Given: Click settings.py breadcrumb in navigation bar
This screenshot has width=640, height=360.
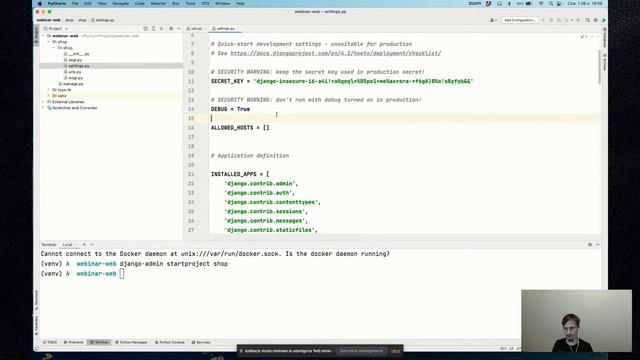Looking at the screenshot, I should 103,20.
